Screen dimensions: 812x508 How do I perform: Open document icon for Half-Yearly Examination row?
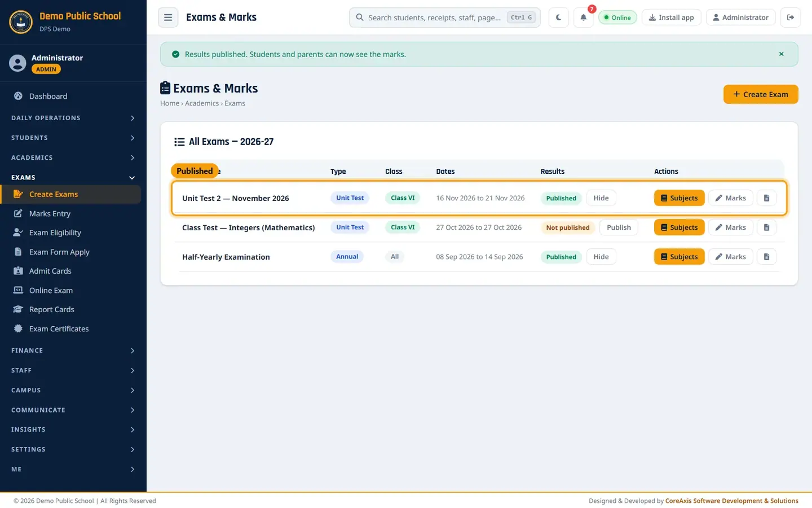[x=766, y=257]
